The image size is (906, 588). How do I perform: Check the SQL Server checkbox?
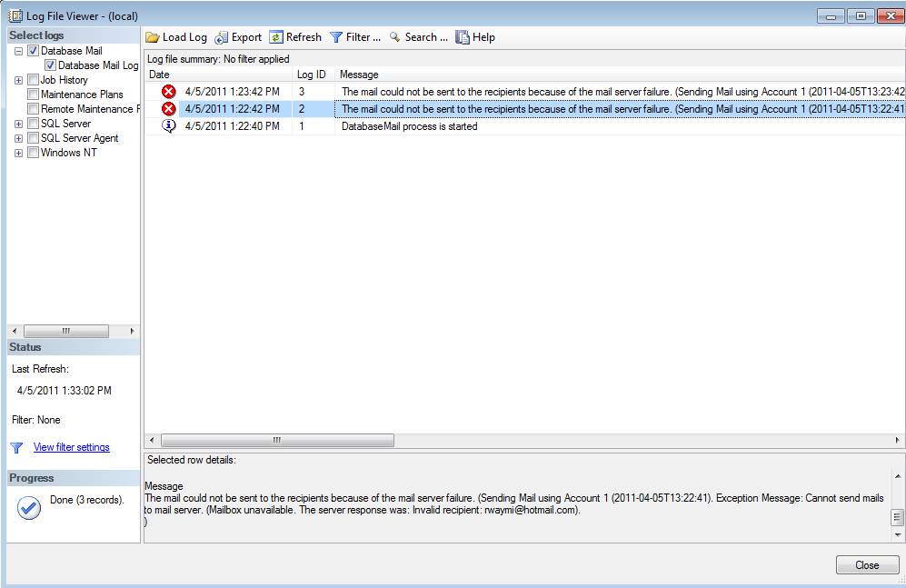click(x=33, y=124)
